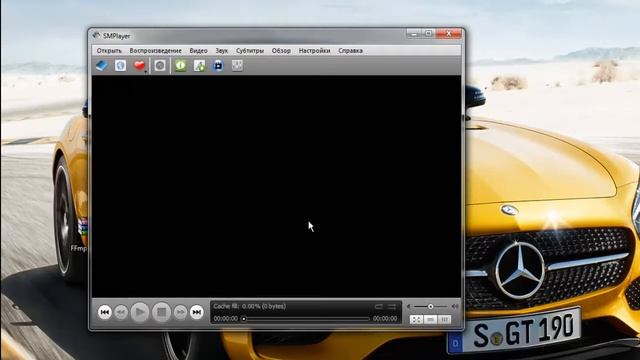Minimize the SMPlayer window
Image resolution: width=640 pixels, height=360 pixels.
414,34
